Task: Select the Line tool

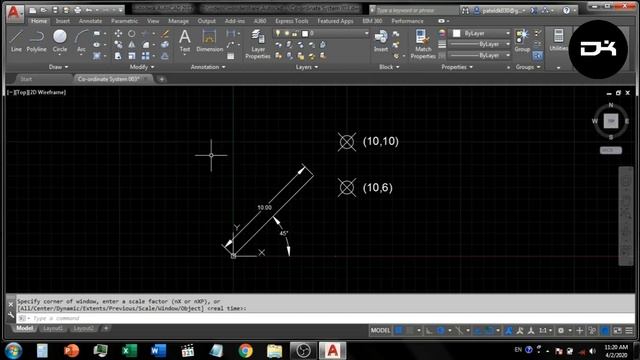Action: (16, 41)
